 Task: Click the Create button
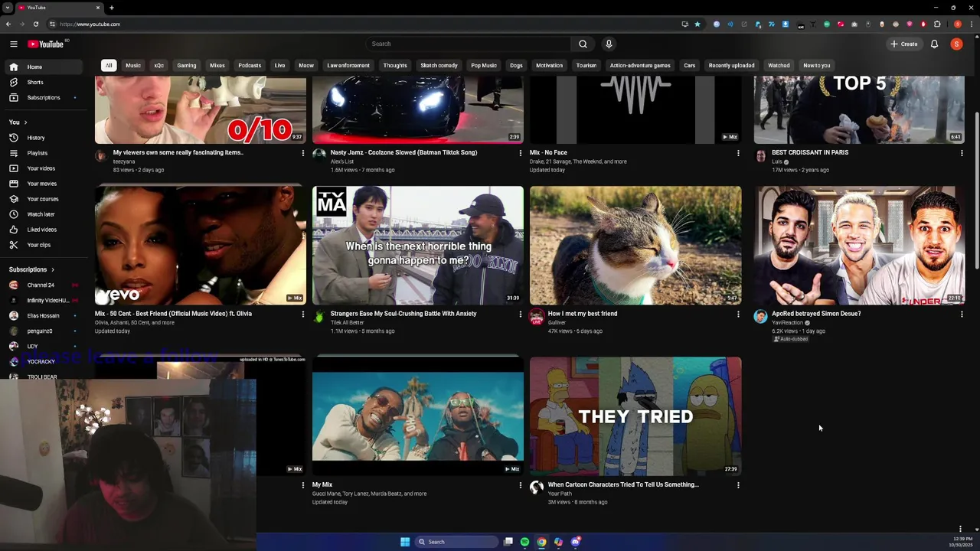pyautogui.click(x=904, y=44)
